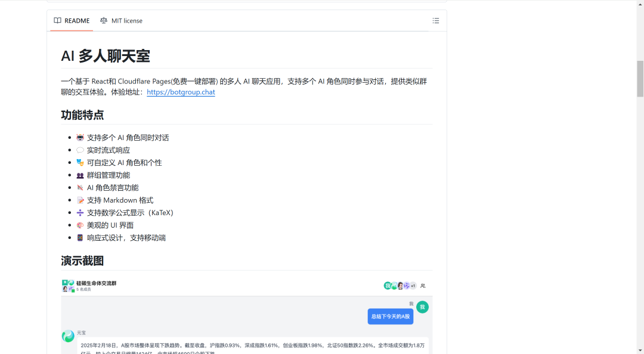Click the memo emoji beside '支持 Markdown 格式'
This screenshot has width=644, height=354.
(x=80, y=200)
